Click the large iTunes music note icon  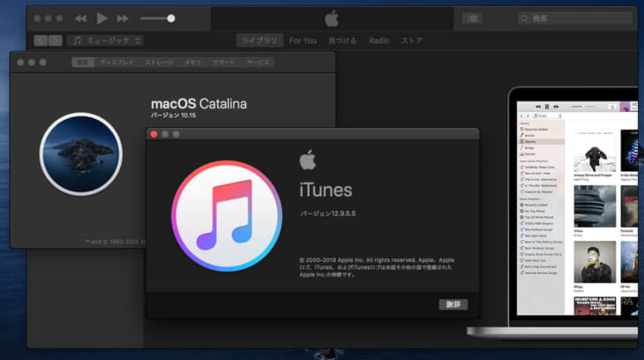pos(227,216)
